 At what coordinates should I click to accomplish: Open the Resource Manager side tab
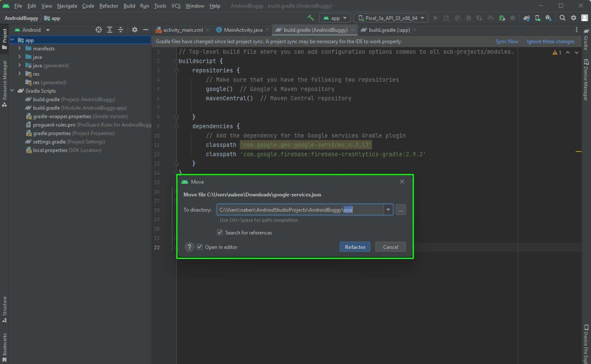5,83
